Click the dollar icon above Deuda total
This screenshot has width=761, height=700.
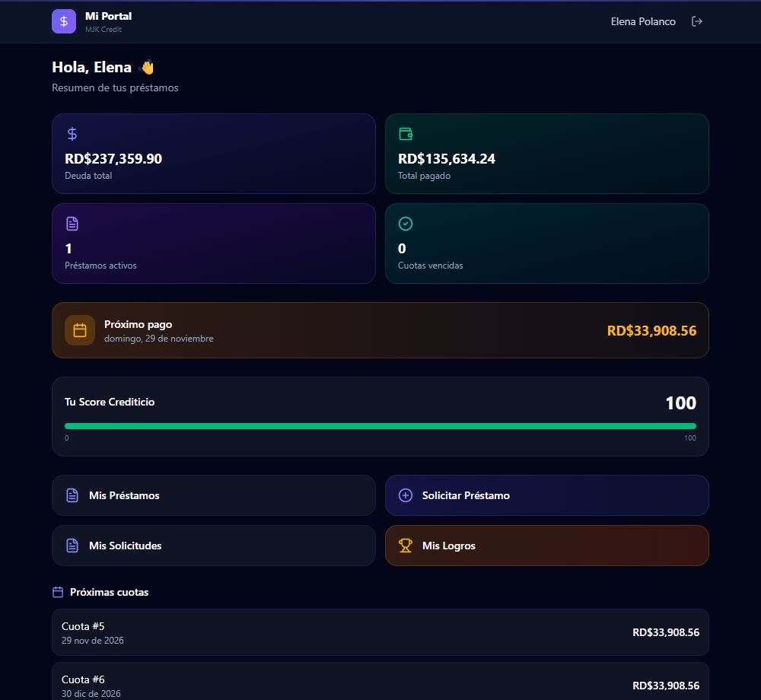[72, 134]
